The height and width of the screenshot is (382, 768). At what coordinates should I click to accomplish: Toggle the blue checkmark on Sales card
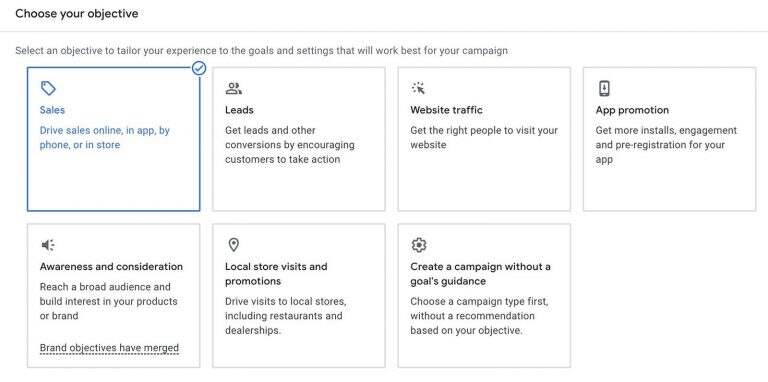[199, 68]
